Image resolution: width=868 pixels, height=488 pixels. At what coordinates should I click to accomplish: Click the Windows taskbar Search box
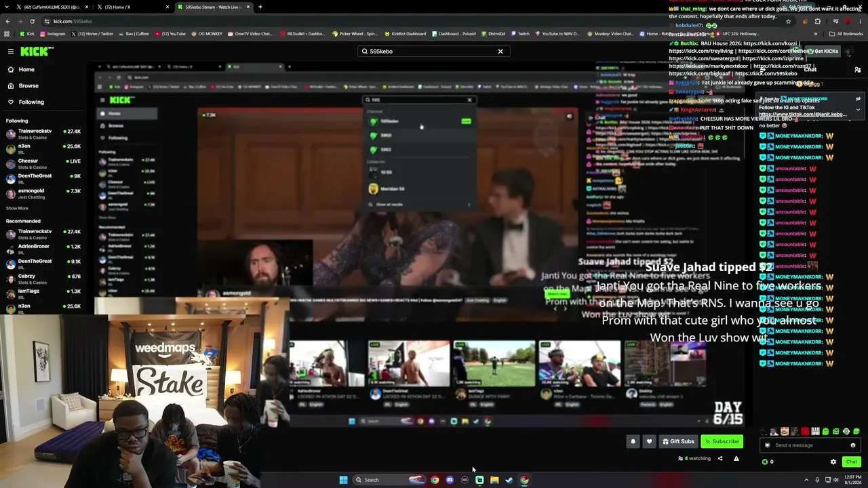(x=389, y=480)
